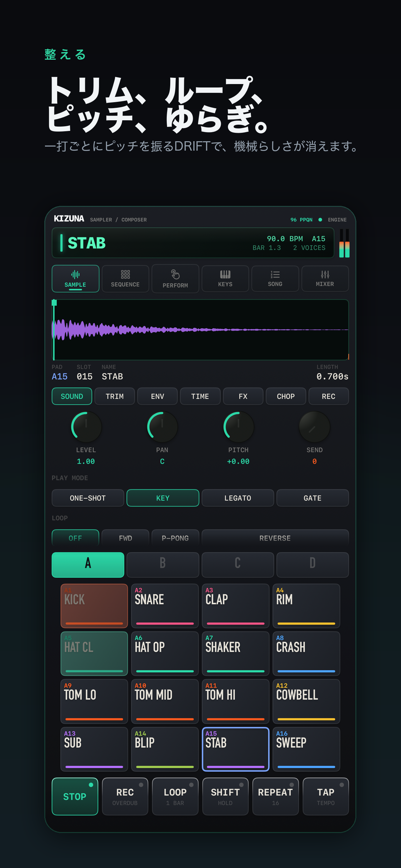Select KEY play mode
Viewport: 401px width, 868px height.
[163, 498]
